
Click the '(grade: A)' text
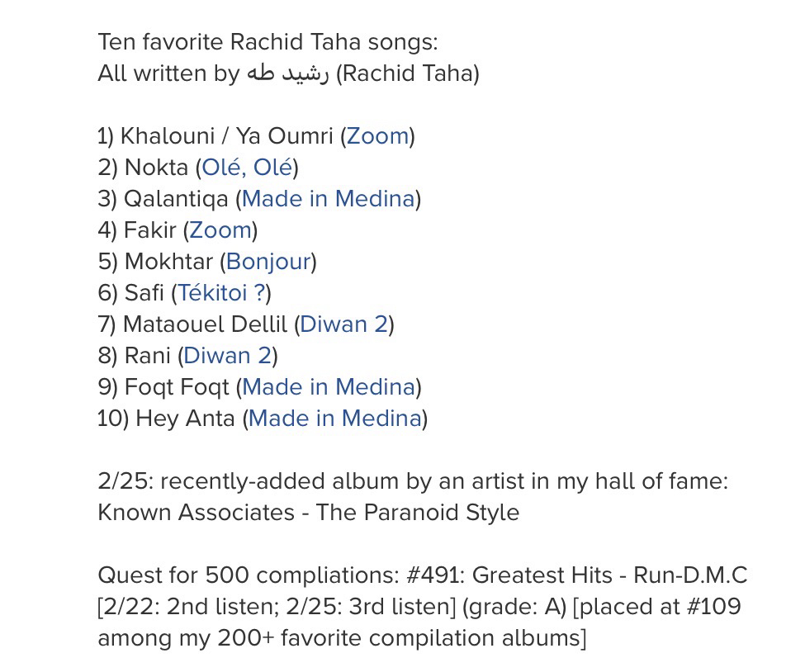[510, 607]
